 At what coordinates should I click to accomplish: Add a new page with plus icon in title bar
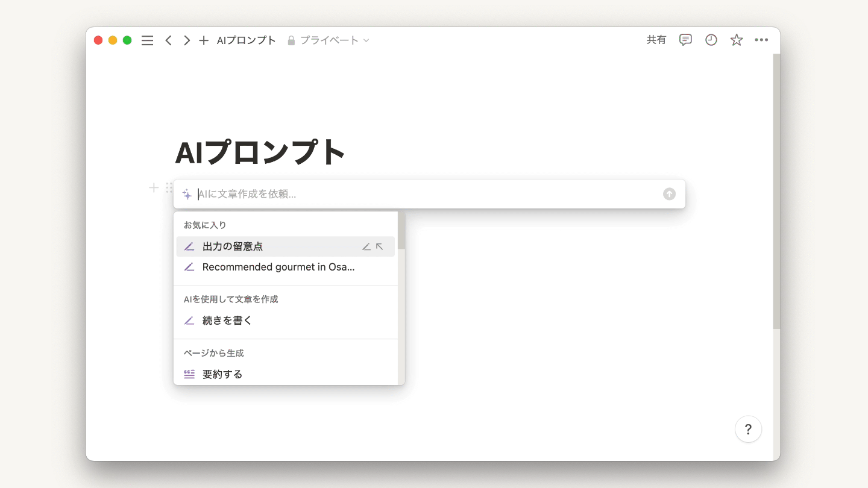pos(204,40)
